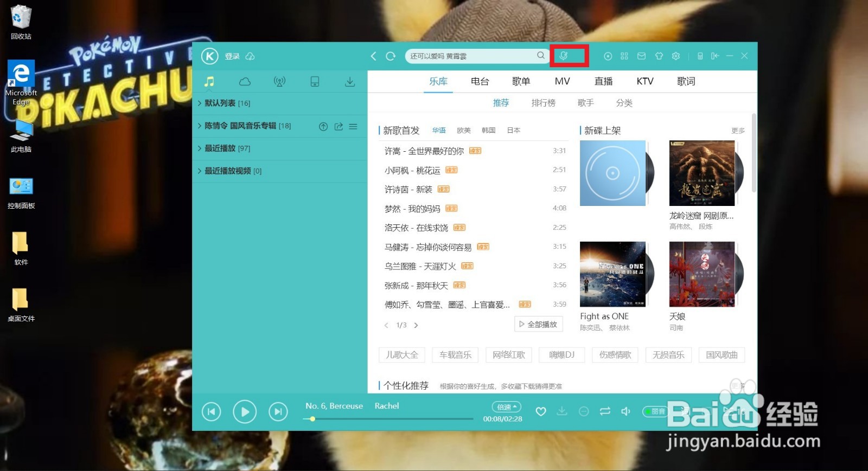868x471 pixels.
Task: Open the phone device sidebar tab
Action: point(315,82)
